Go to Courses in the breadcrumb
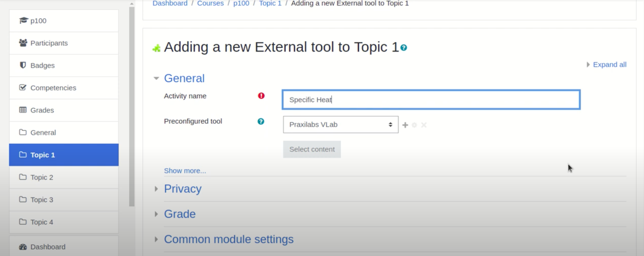Image resolution: width=644 pixels, height=256 pixels. pos(210,3)
